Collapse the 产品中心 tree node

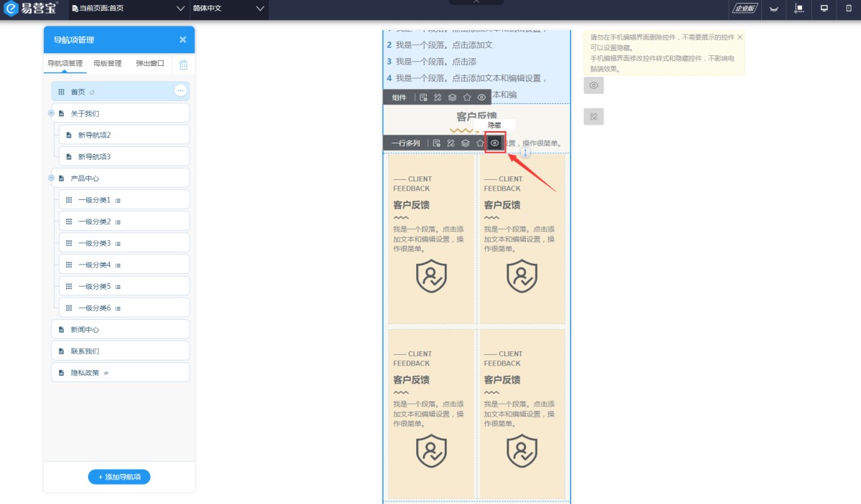51,178
